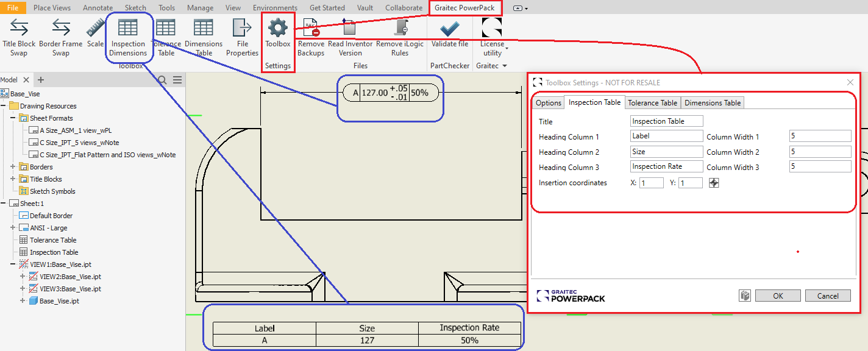This screenshot has width=868, height=351.
Task: Add a new browser panel tab
Action: (41, 80)
